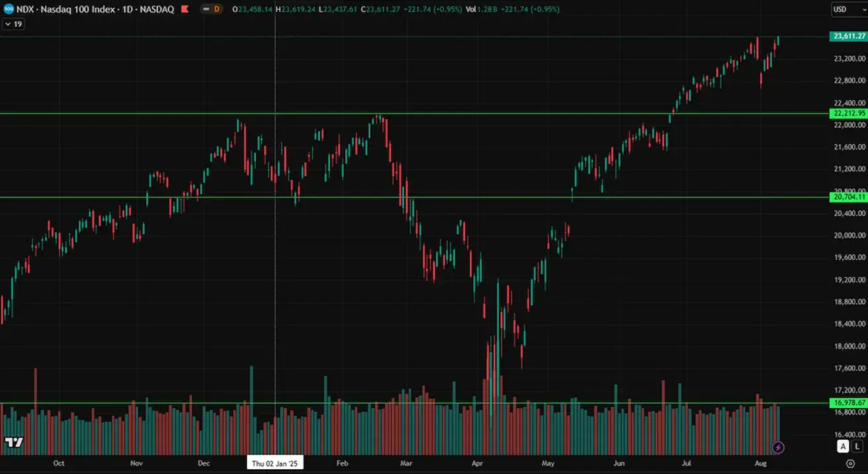Click the Oct label on time axis

tap(59, 463)
